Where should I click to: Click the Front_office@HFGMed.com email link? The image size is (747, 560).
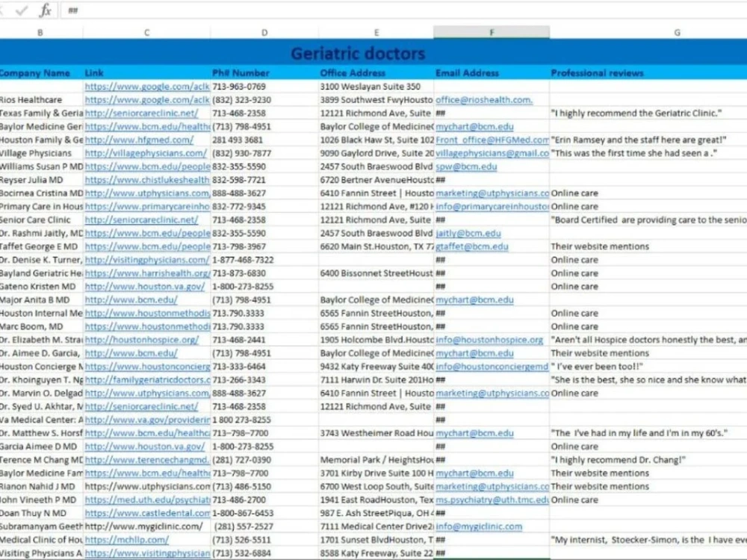pyautogui.click(x=492, y=140)
